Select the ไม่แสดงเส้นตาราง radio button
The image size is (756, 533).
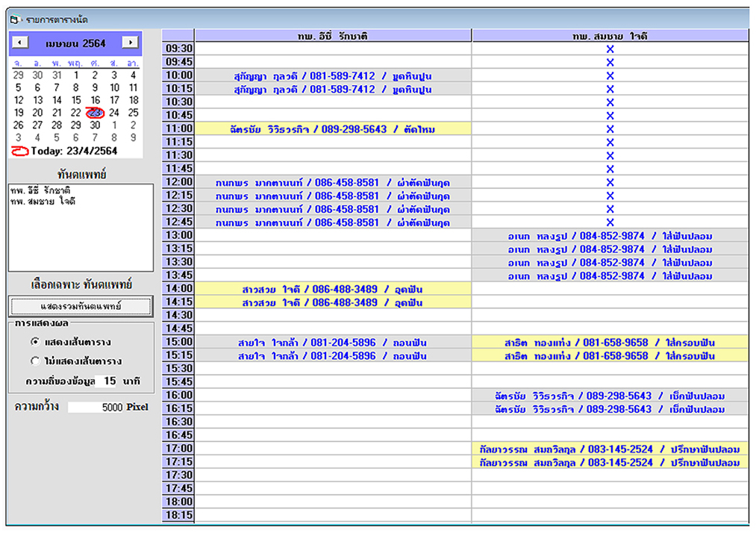tap(35, 361)
